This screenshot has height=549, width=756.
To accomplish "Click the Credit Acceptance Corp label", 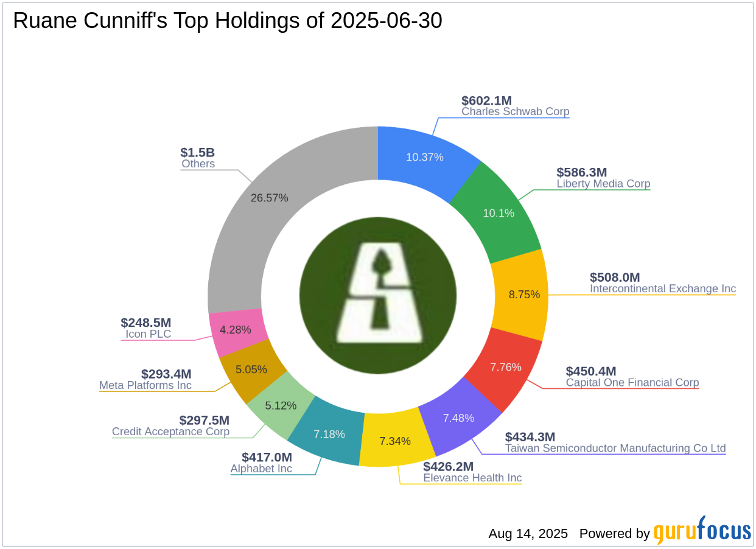I will click(x=170, y=432).
